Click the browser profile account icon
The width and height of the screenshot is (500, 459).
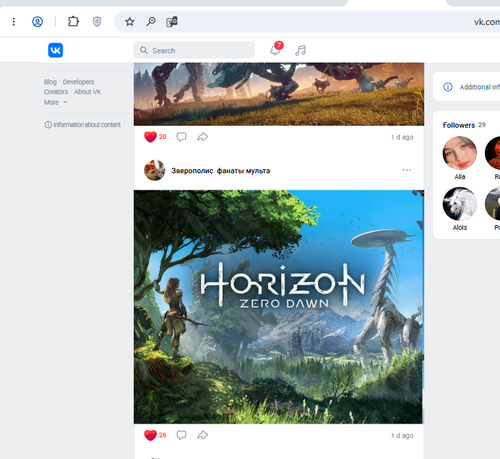pyautogui.click(x=37, y=22)
